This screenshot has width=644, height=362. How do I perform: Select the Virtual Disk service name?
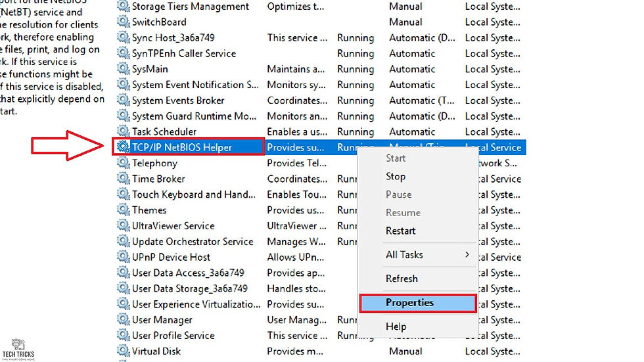[156, 351]
